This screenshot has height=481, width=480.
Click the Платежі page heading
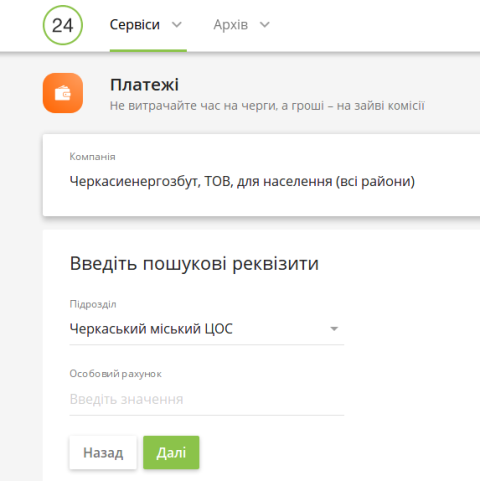click(144, 85)
